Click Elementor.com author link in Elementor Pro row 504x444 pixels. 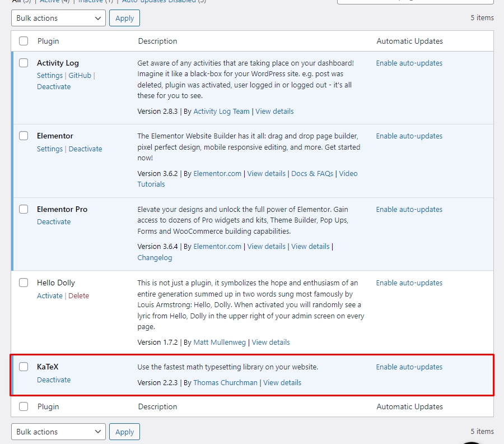click(x=217, y=247)
